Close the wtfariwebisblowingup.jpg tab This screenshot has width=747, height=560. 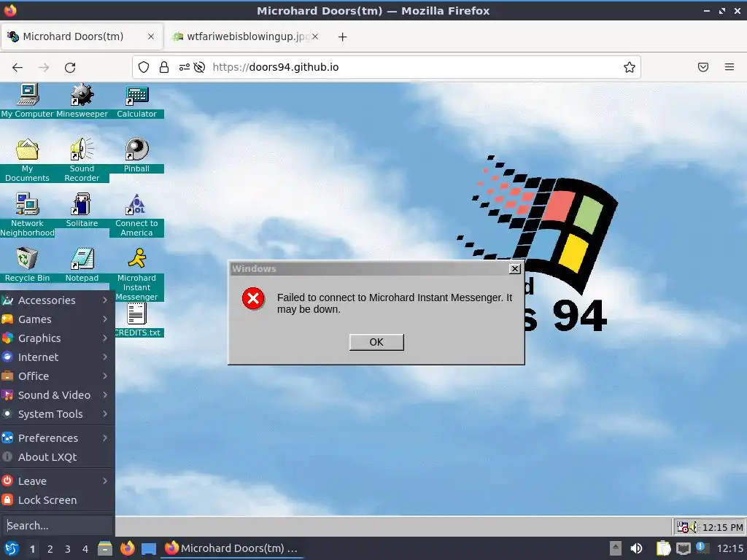point(315,36)
